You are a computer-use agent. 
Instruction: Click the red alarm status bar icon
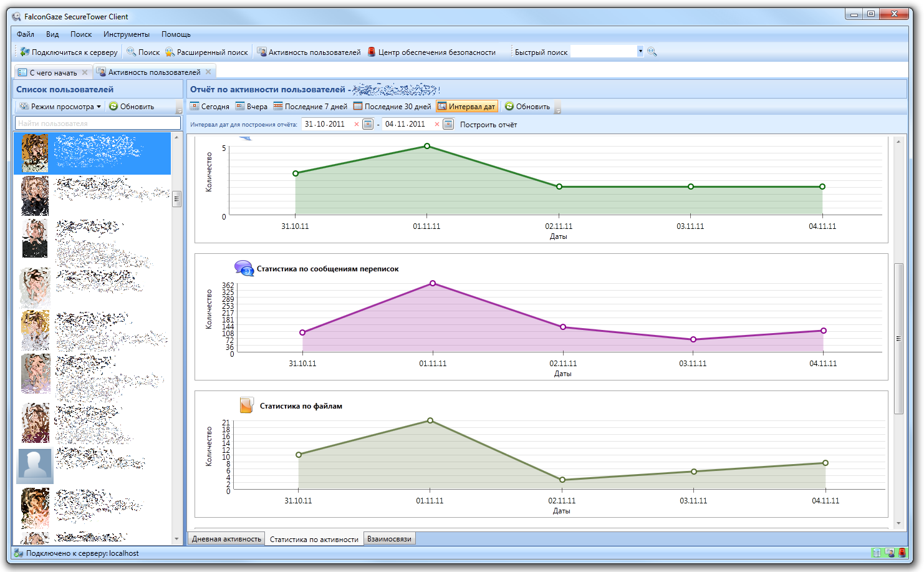point(902,553)
